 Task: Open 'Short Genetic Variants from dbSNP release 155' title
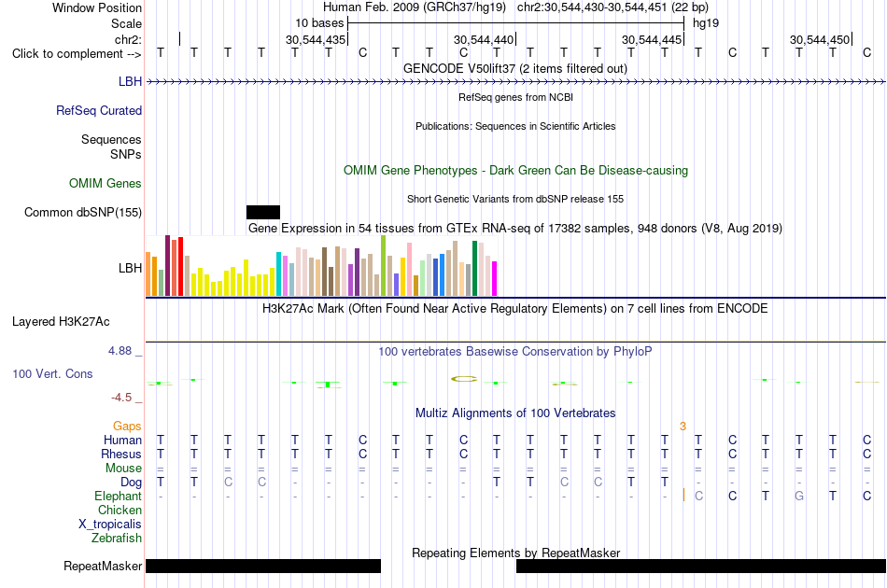click(x=515, y=199)
